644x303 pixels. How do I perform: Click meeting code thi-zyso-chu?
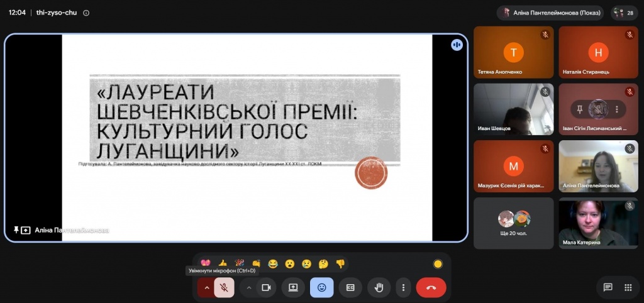click(56, 13)
